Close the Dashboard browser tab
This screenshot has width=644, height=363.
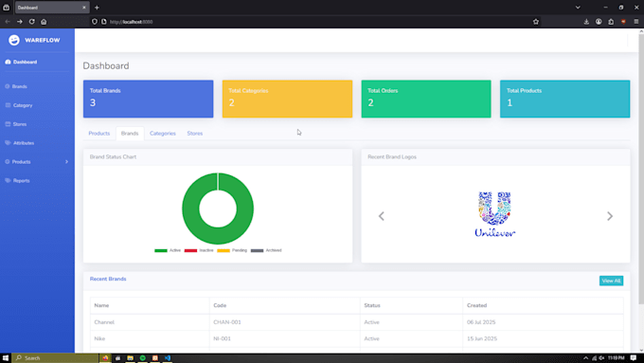click(x=83, y=8)
